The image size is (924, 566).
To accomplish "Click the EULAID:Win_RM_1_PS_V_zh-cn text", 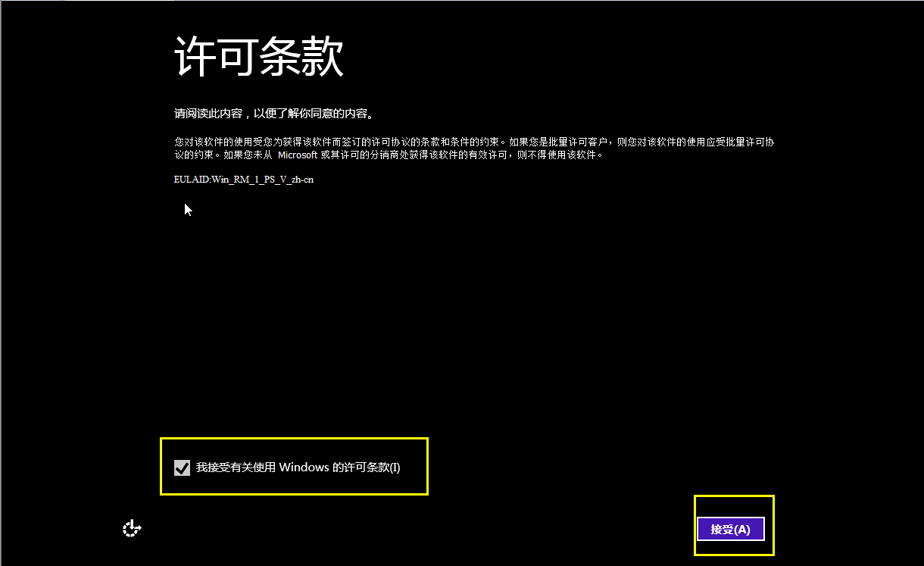I will [243, 180].
